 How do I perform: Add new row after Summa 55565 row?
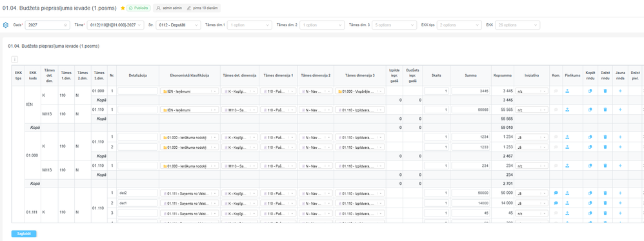pyautogui.click(x=620, y=110)
